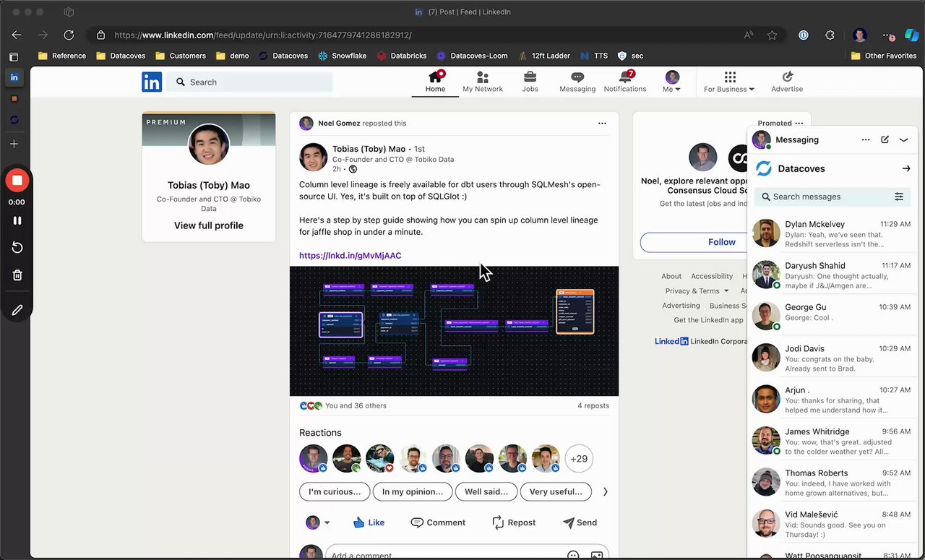The height and width of the screenshot is (560, 925).
Task: Open the Datacoves page inbox arrow
Action: coord(906,168)
